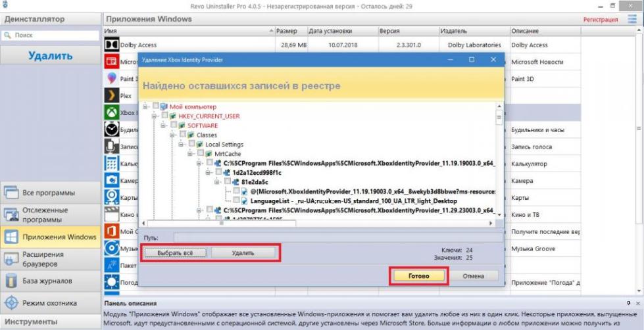The height and width of the screenshot is (330, 644).
Task: Tick the Local Settings checkbox
Action: coord(192,144)
